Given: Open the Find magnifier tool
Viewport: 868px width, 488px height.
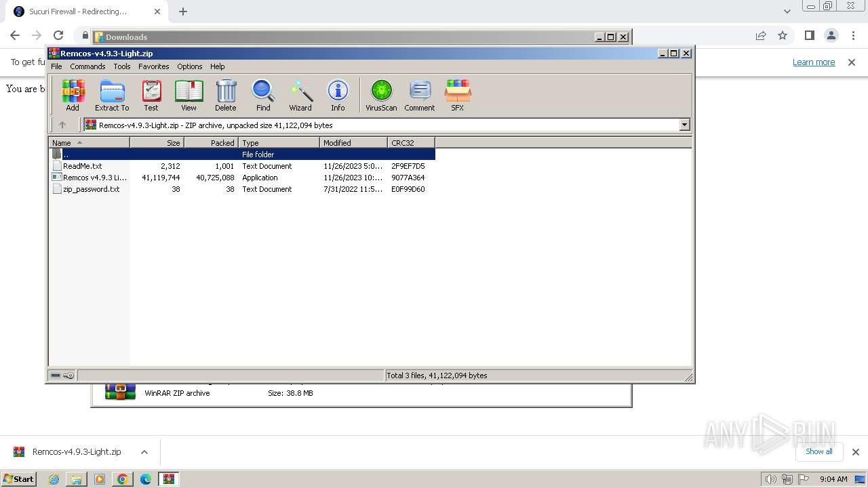Looking at the screenshot, I should [x=263, y=95].
